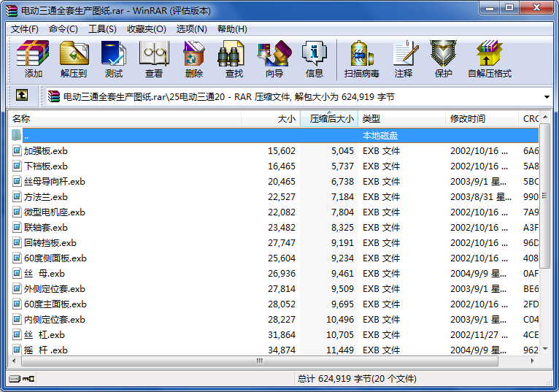
Task: Click size value 15,602
Action: [x=282, y=151]
